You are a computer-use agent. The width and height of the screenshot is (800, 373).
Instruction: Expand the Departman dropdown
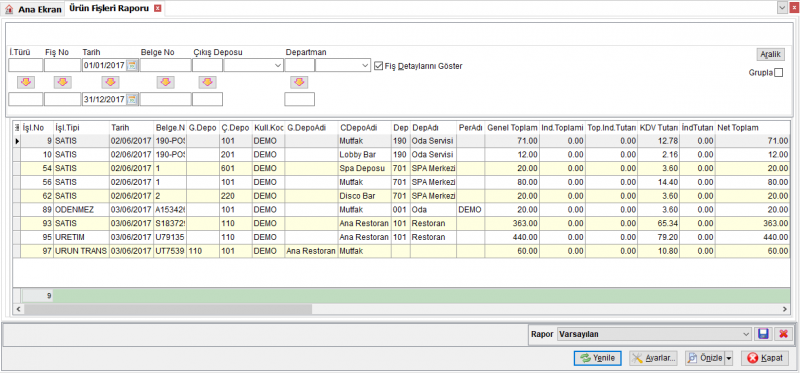click(365, 65)
